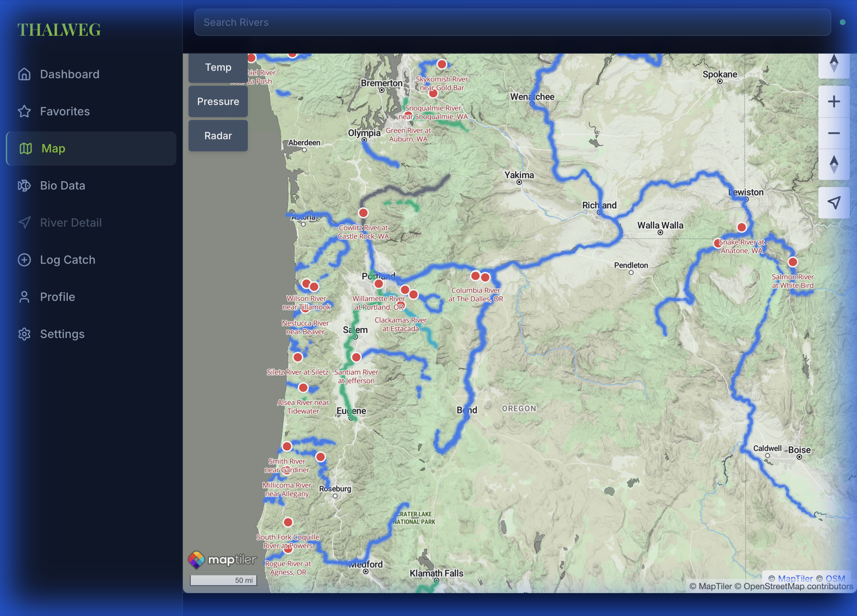857x616 pixels.
Task: Toggle the Radar weather layer
Action: click(218, 136)
